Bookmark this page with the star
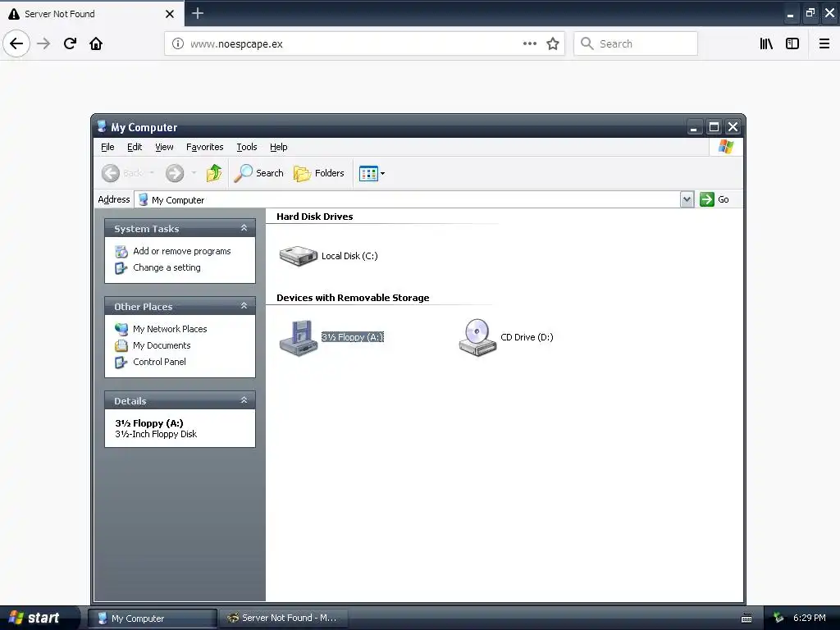 553,43
